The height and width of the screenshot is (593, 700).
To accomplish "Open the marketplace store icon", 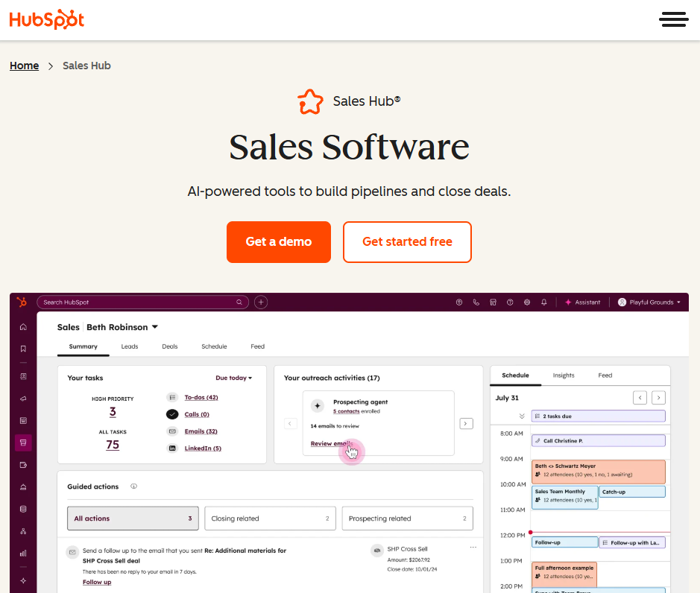I will coord(493,302).
